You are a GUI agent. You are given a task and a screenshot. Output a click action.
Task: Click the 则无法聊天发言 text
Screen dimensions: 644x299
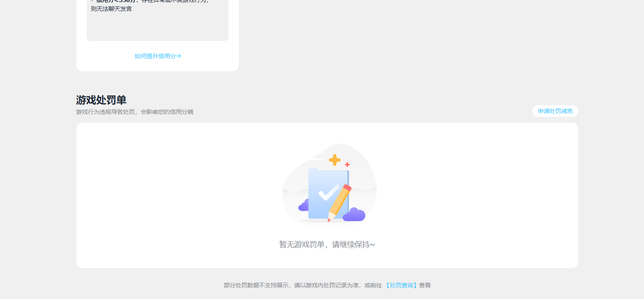pos(111,8)
